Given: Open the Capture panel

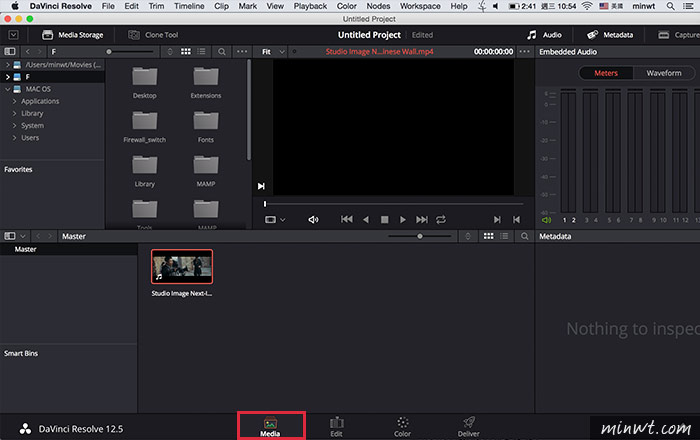Looking at the screenshot, I should [x=679, y=35].
